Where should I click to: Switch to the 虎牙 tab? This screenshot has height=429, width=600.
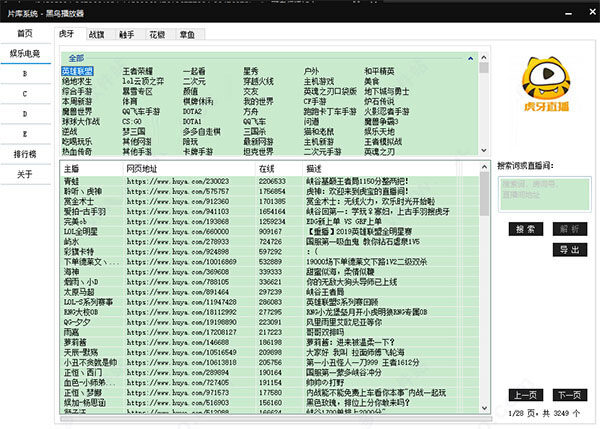[67, 34]
